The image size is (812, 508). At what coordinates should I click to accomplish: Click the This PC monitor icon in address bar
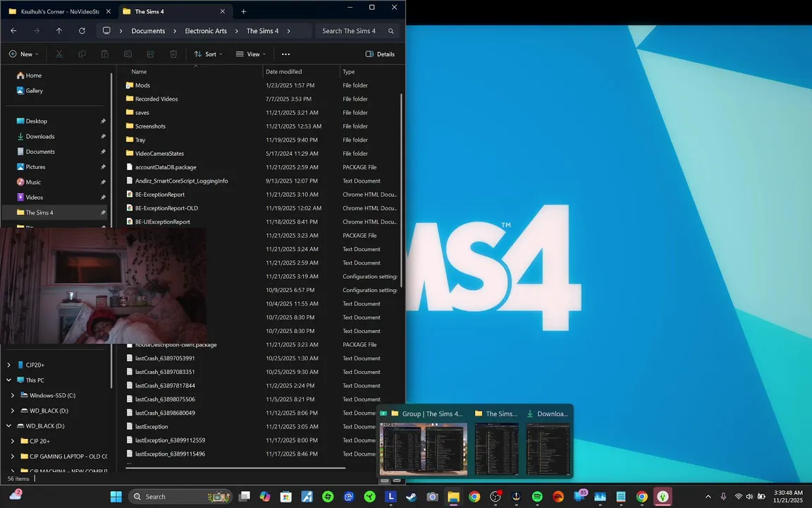coord(106,30)
